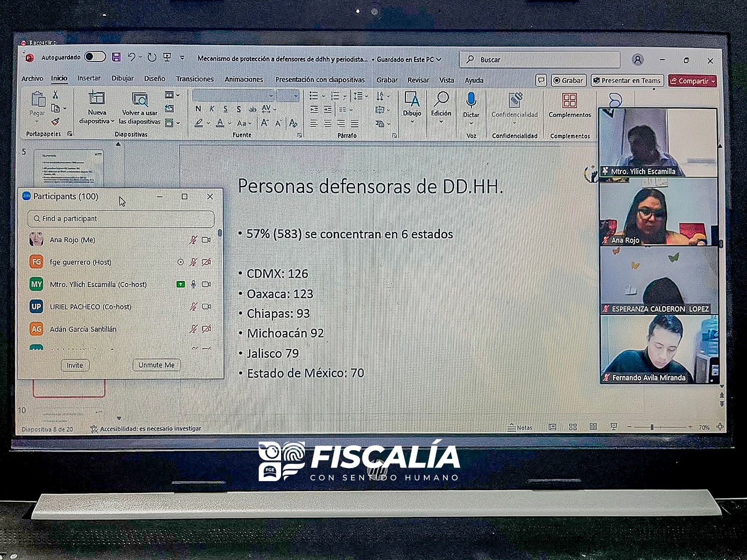The width and height of the screenshot is (747, 560).
Task: Click URIEL PACHECO's camera icon
Action: click(x=206, y=307)
